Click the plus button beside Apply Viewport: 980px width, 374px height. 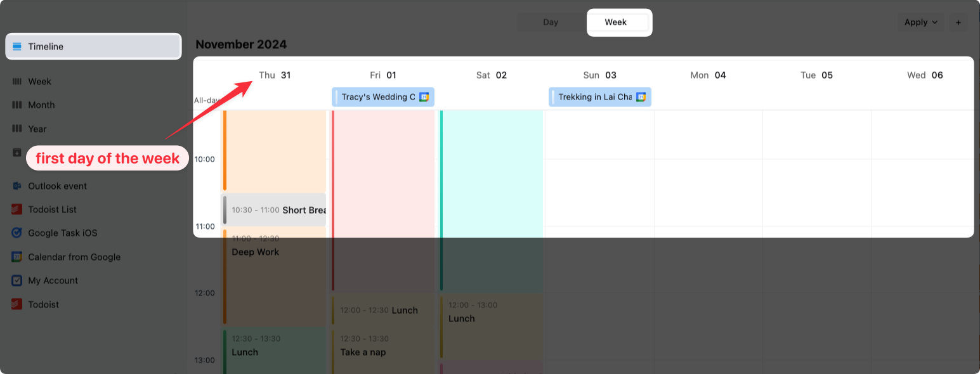point(958,22)
